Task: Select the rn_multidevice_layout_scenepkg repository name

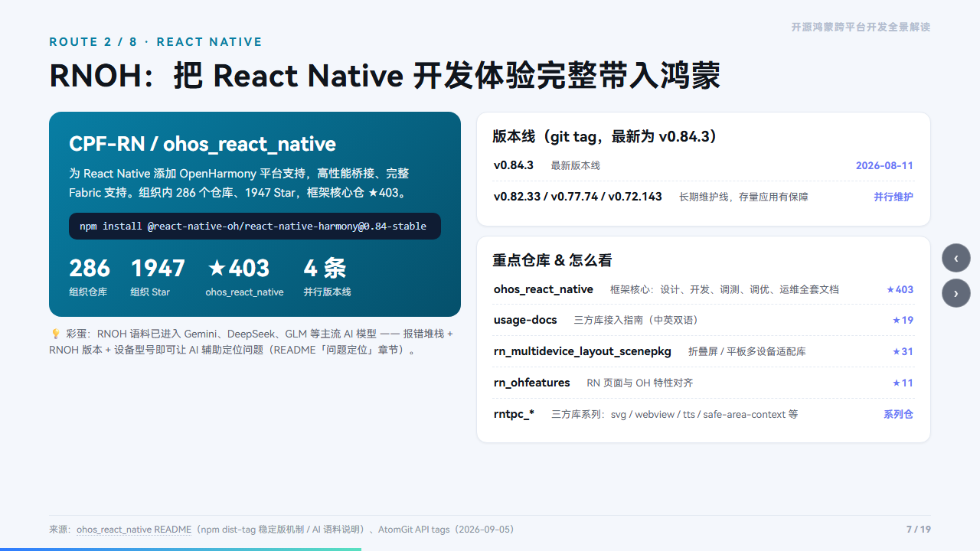Action: click(x=583, y=351)
